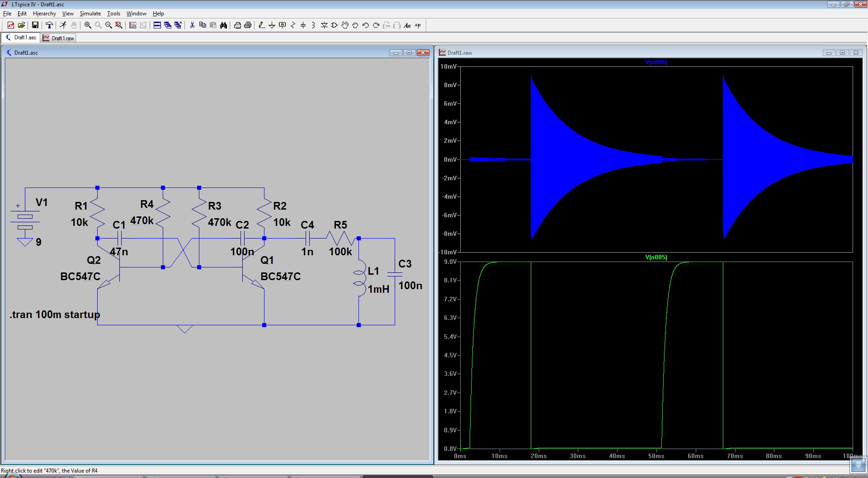Image resolution: width=868 pixels, height=478 pixels.
Task: Click the Draft1.asc window title icon
Action: click(9, 52)
